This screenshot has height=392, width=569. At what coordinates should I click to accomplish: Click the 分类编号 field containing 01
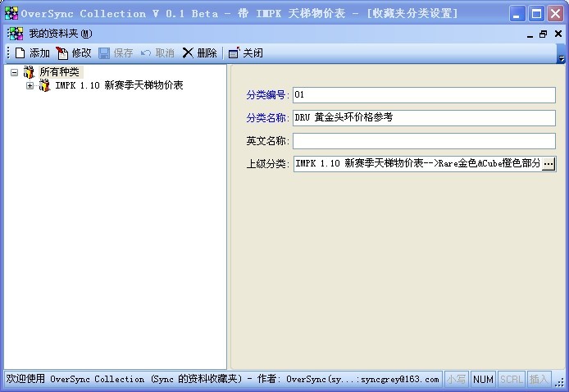point(424,95)
